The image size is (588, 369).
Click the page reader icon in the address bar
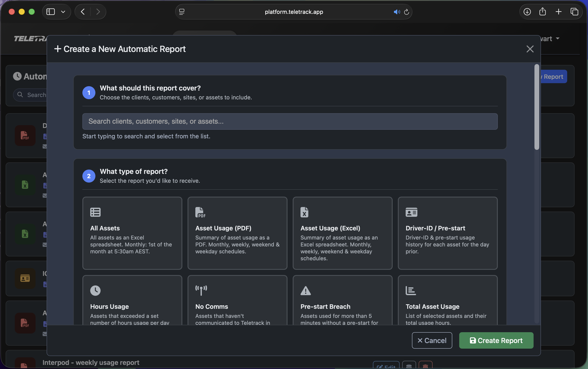pos(182,11)
